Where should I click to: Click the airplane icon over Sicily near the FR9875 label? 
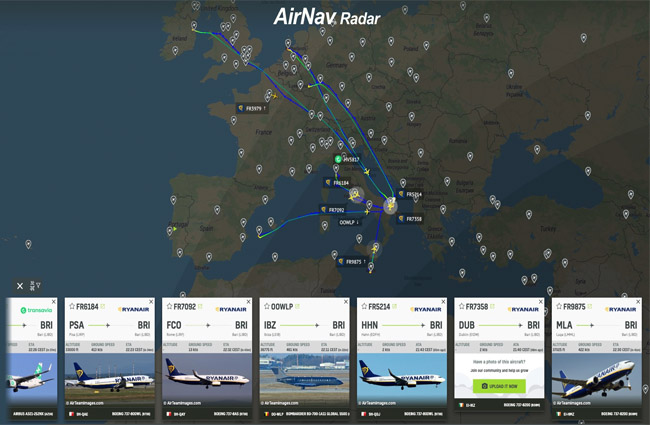374,249
